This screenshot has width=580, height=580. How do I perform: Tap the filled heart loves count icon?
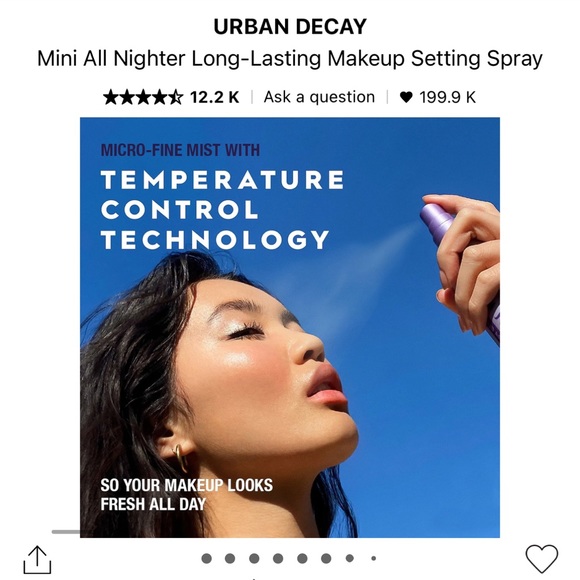(x=406, y=97)
